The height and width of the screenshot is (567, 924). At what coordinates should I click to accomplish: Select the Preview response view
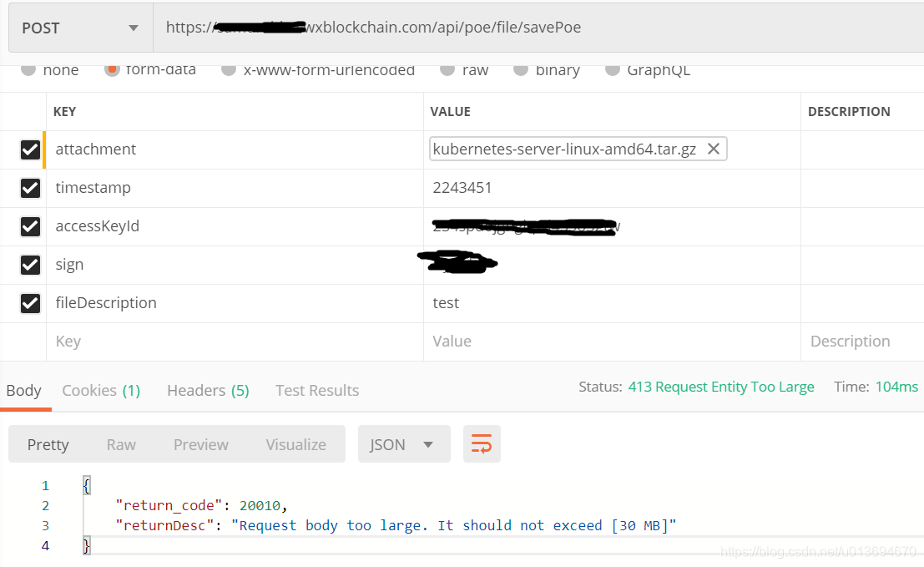(x=200, y=443)
